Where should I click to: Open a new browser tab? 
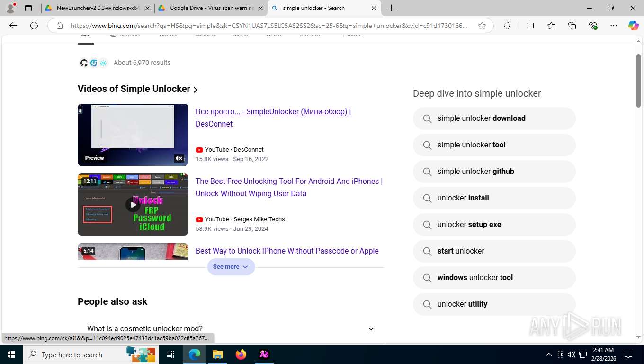click(x=391, y=8)
